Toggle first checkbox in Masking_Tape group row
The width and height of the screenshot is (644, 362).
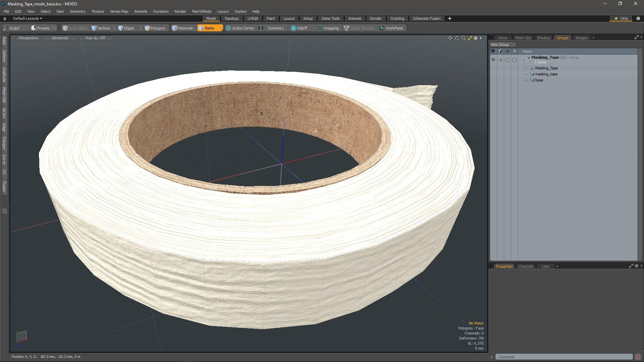[507, 60]
